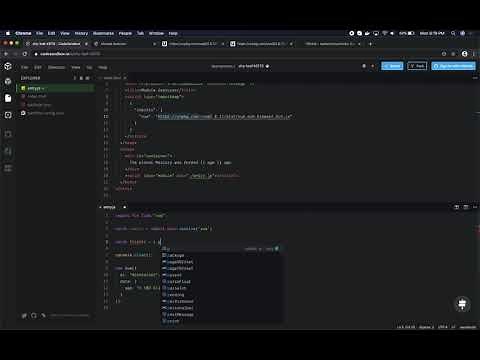The width and height of the screenshot is (480, 360).
Task: Open Chrome's Window menu in macOS bar
Action: pos(156,33)
